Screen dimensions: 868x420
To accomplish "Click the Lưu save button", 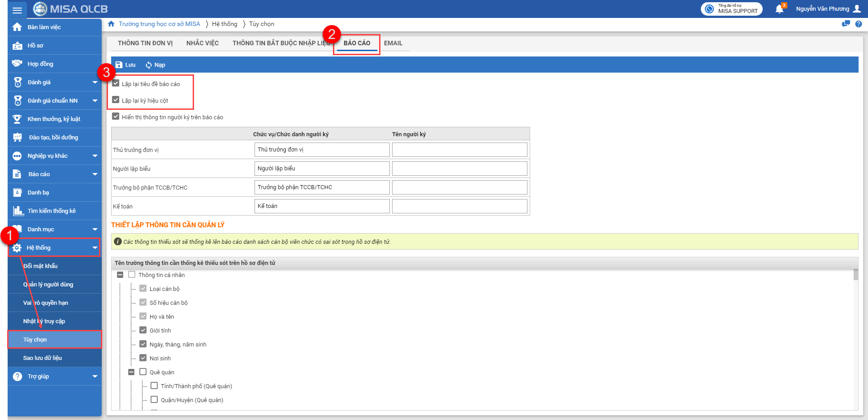I will (x=125, y=65).
